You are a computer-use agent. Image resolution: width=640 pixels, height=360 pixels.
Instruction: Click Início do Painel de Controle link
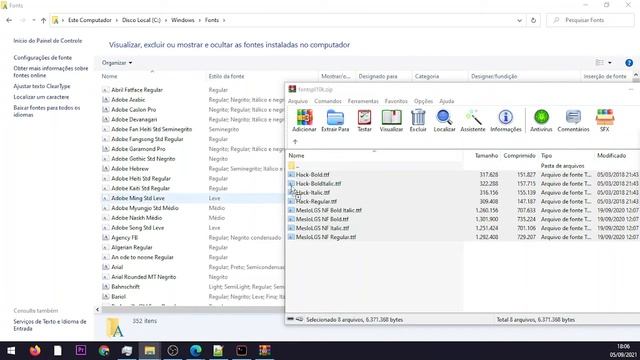[x=48, y=41]
